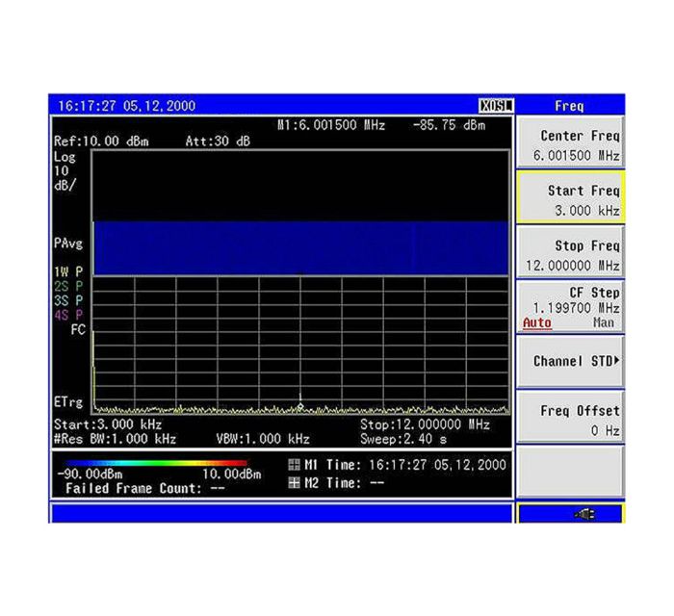Click the M1 Time grid icon

point(294,464)
